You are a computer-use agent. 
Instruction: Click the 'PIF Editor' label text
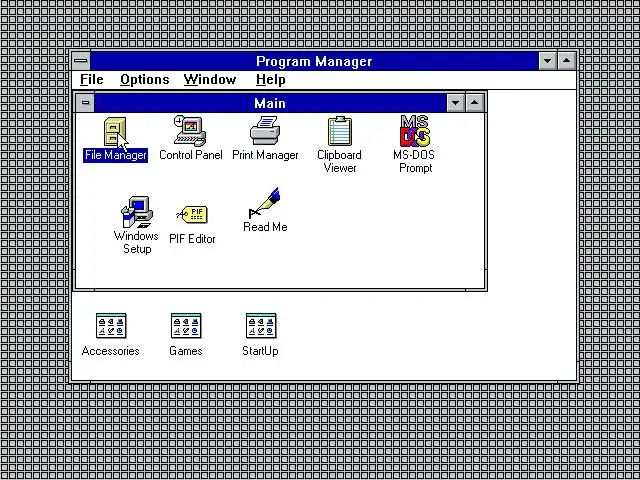pos(192,239)
